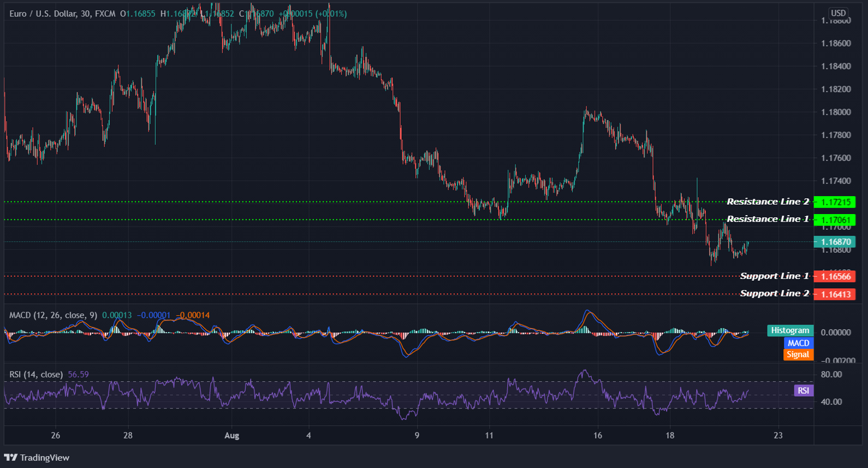Screen dimensions: 868x468
Task: Click the Histogram legend label
Action: (x=790, y=330)
